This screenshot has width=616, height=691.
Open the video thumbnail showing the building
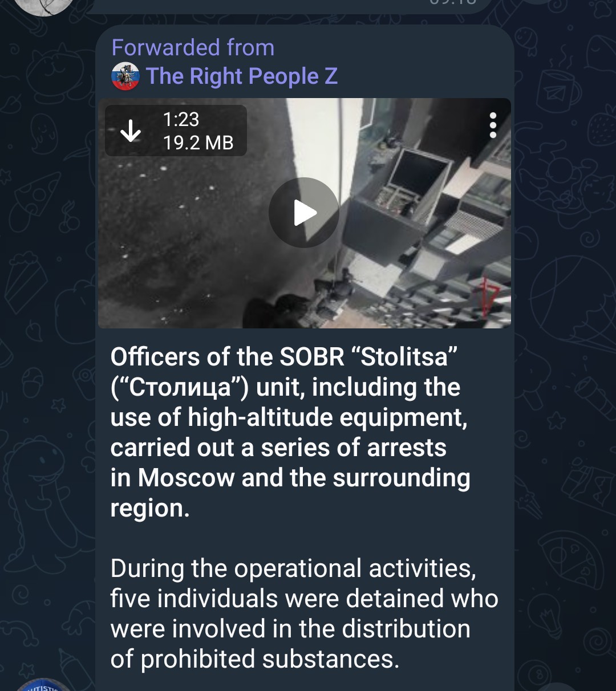(x=305, y=213)
